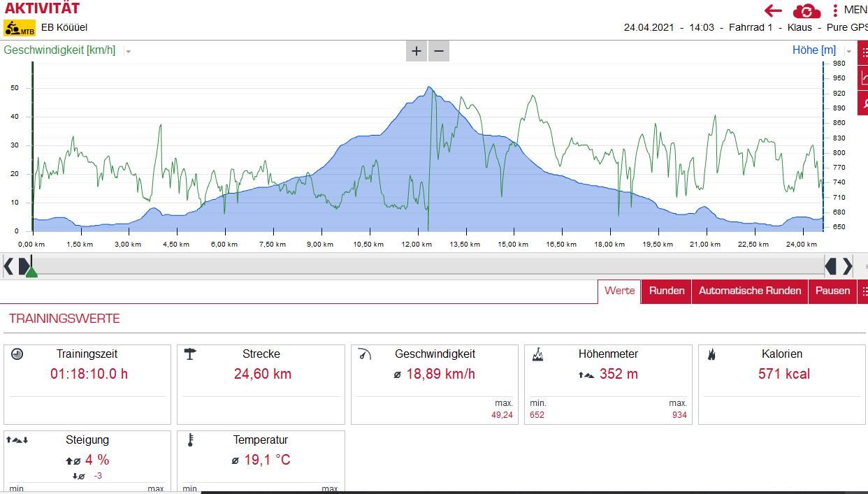Click the cloud sync icon

[x=806, y=11]
